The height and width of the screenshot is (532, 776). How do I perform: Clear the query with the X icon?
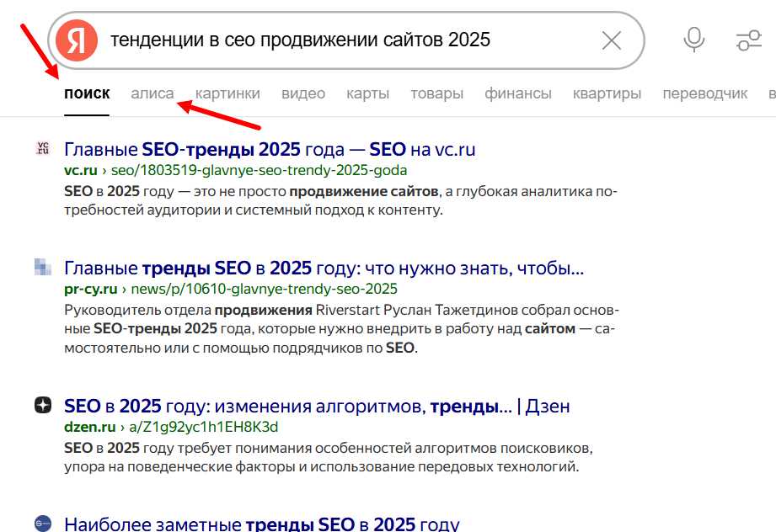coord(611,39)
